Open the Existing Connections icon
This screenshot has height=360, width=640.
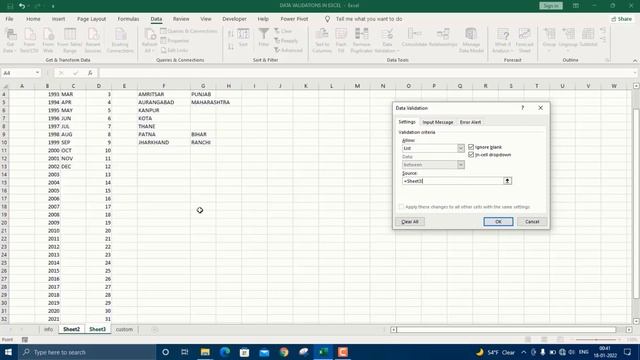point(120,40)
